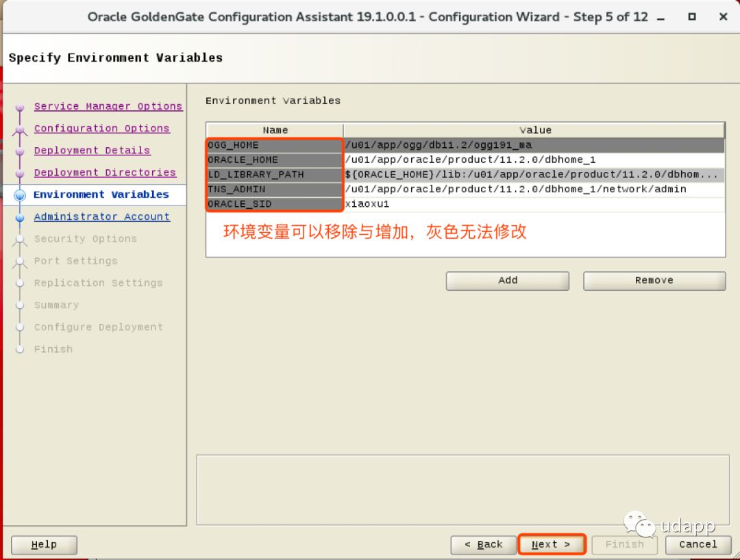This screenshot has width=740, height=560.
Task: Click the Environment Variables step bullet icon
Action: click(20, 195)
